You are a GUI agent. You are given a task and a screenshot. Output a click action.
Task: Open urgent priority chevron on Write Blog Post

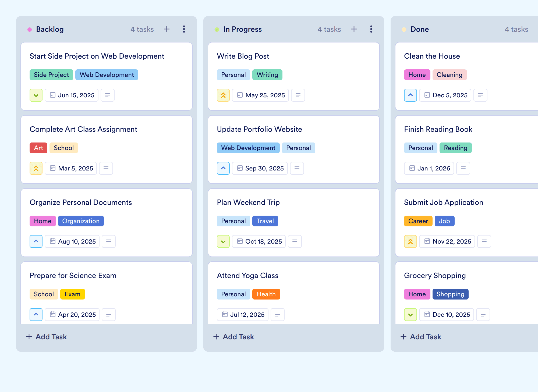click(223, 95)
